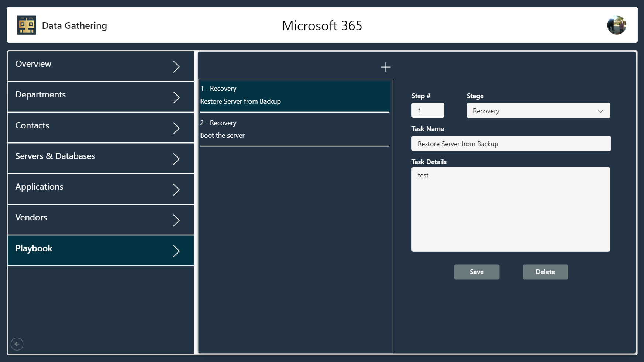Click the Overview chevron arrow
The height and width of the screenshot is (362, 644).
point(176,66)
